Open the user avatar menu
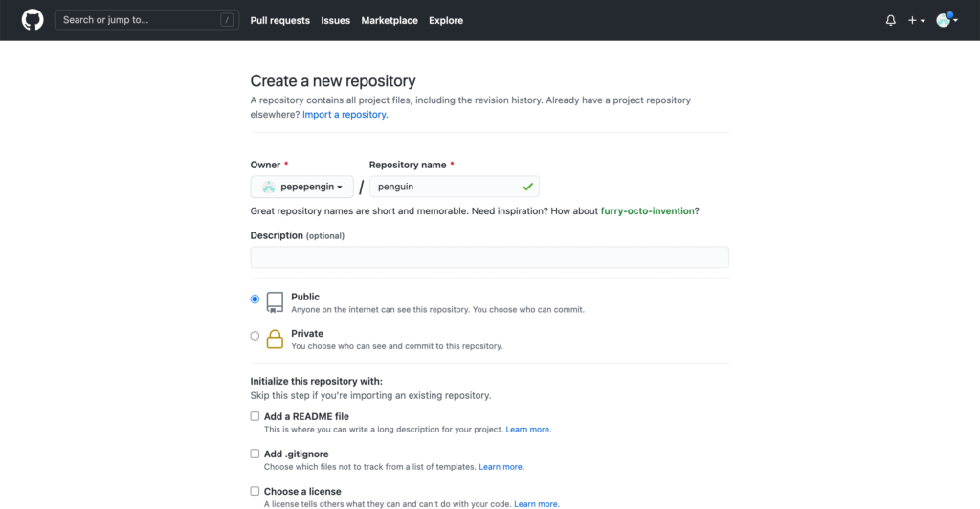 click(947, 20)
